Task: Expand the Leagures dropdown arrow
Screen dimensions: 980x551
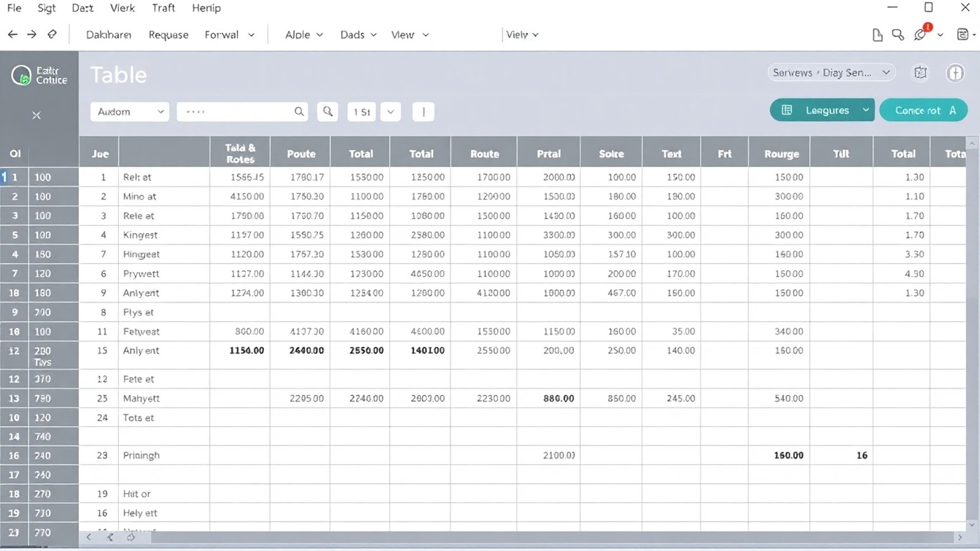Action: [x=865, y=110]
